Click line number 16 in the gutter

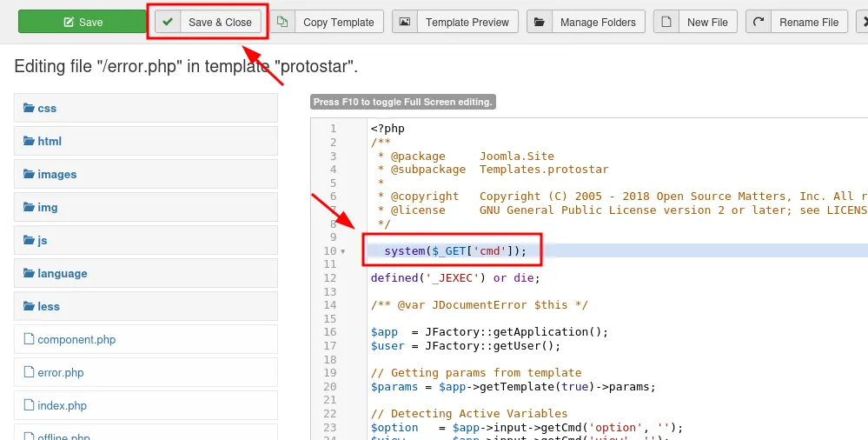[330, 332]
